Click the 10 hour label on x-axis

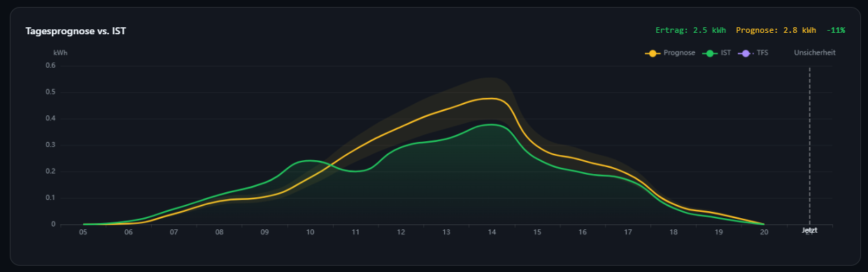(310, 232)
